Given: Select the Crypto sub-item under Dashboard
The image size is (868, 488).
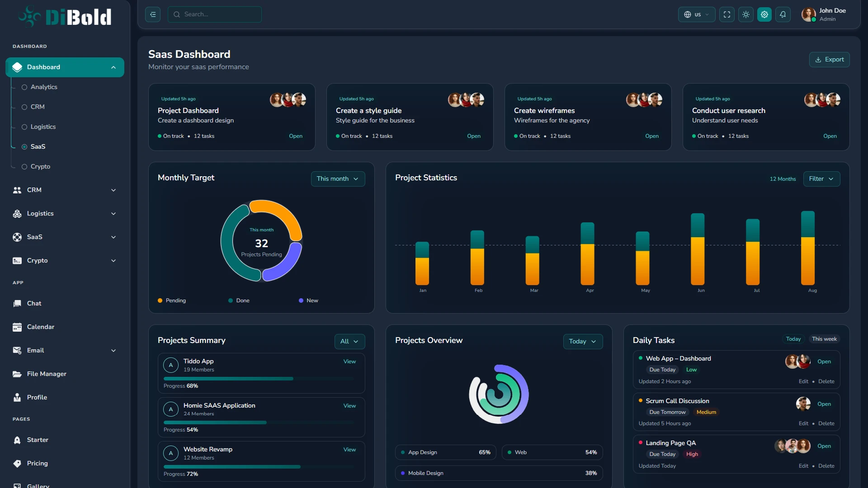Looking at the screenshot, I should (36, 167).
